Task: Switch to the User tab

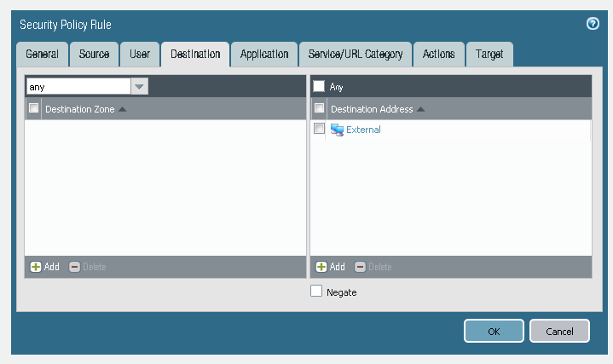Action: click(140, 54)
